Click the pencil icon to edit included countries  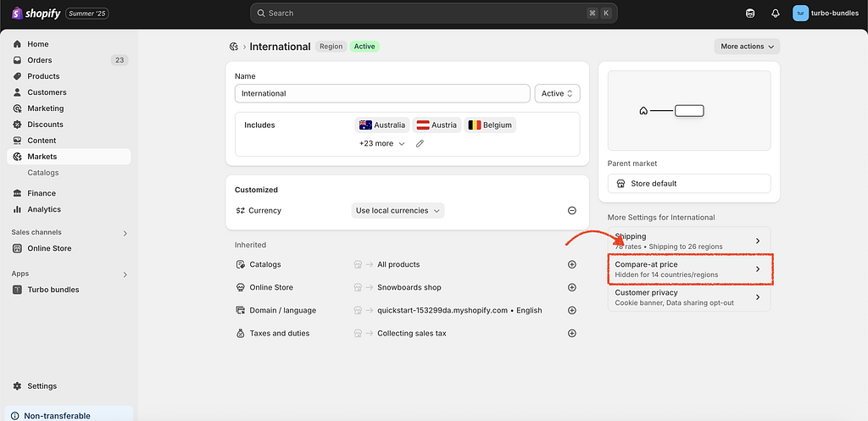pos(420,144)
